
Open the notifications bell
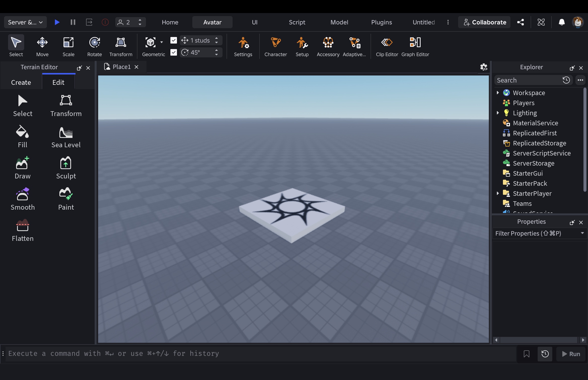pyautogui.click(x=562, y=22)
